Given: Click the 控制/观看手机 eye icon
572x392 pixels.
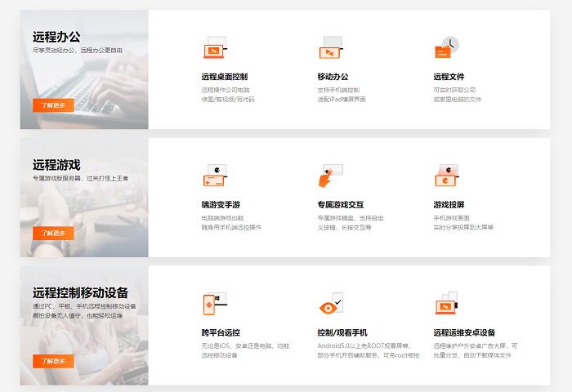Looking at the screenshot, I should 329,304.
